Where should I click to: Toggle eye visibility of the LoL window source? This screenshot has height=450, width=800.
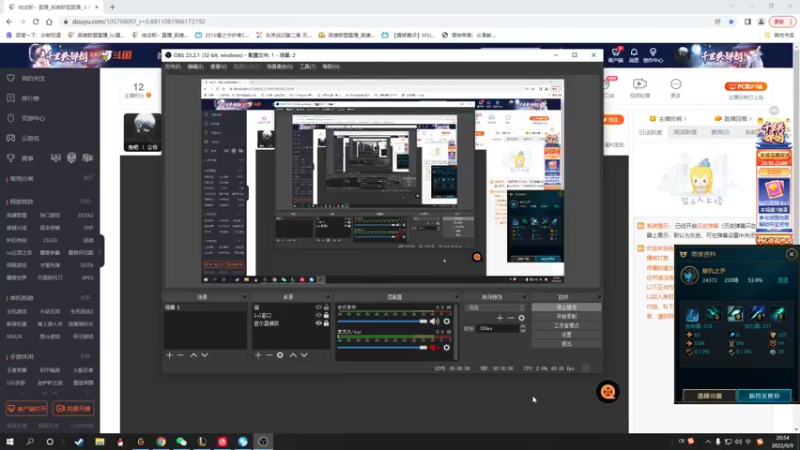tap(318, 315)
